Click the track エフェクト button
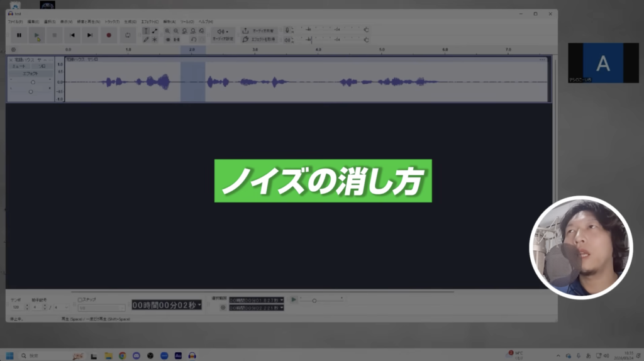Screen dimensions: 644x361 30,74
